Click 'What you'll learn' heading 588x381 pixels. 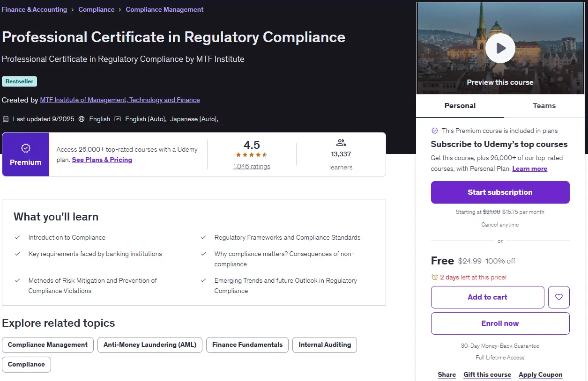click(x=56, y=217)
